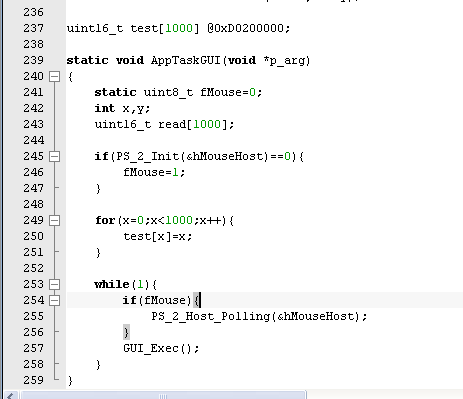The width and height of the screenshot is (463, 399).
Task: Click on the 'if(fMouse){' statement
Action: click(161, 301)
